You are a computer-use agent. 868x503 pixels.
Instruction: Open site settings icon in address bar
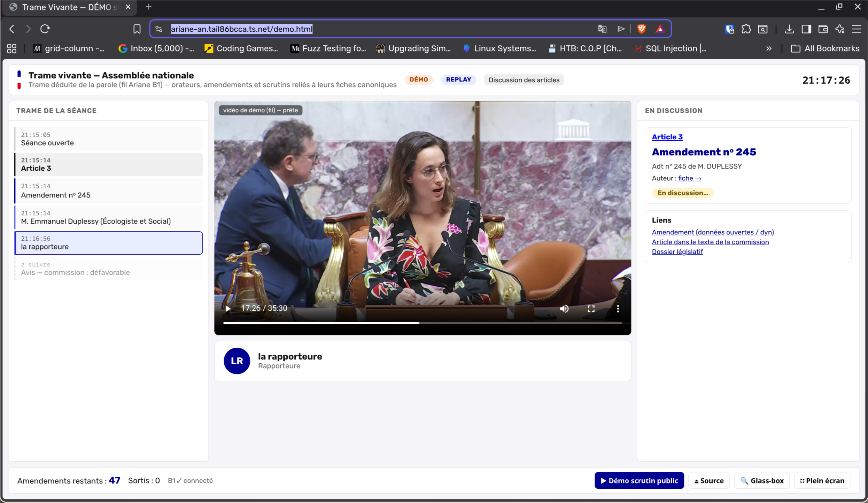(x=159, y=29)
